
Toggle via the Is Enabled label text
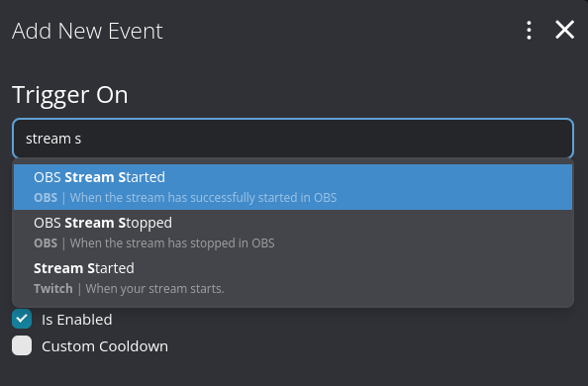77,320
